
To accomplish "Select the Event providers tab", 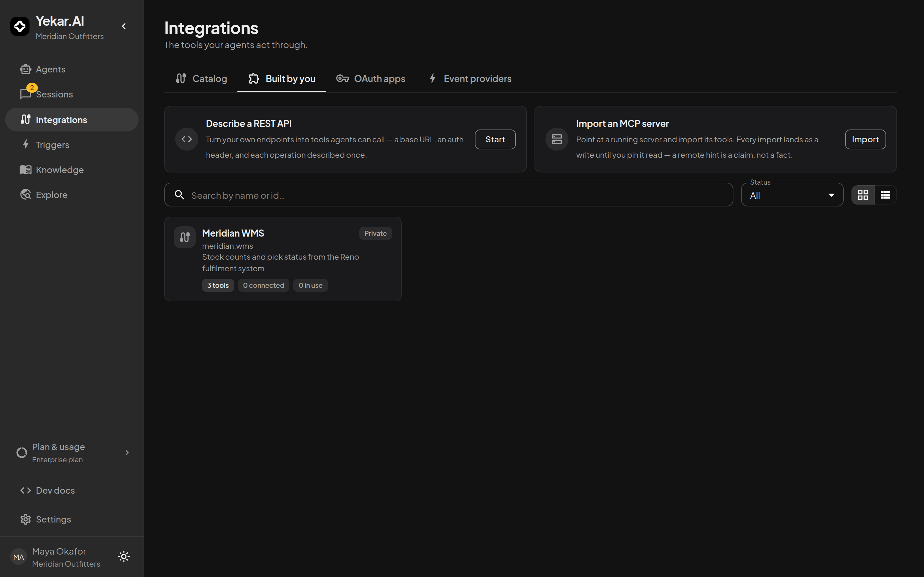I will pos(470,79).
